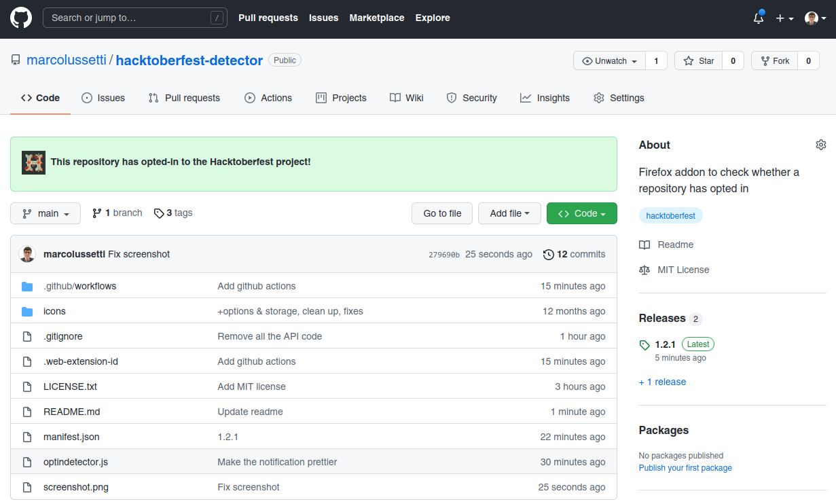Open the Releases heading link
836x504 pixels.
click(x=662, y=319)
